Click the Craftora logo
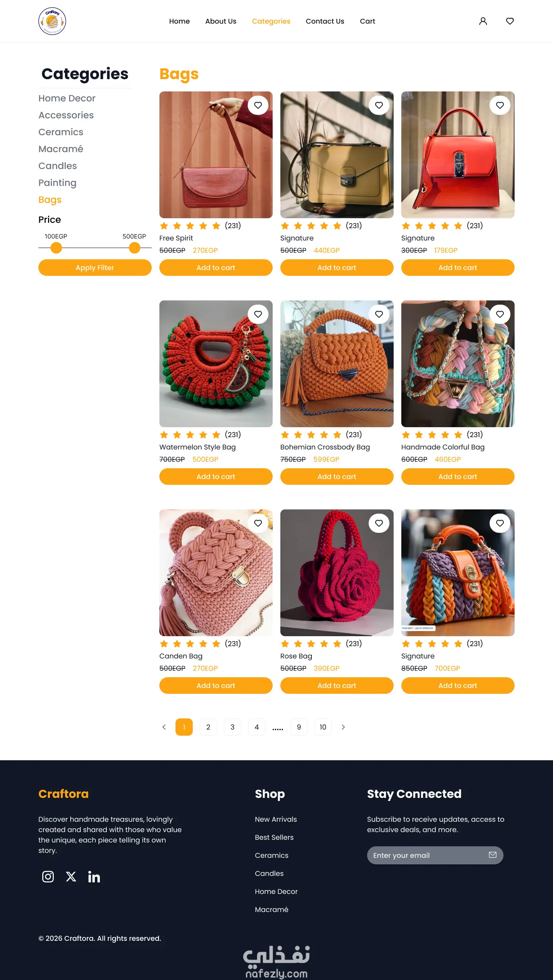 [x=52, y=21]
